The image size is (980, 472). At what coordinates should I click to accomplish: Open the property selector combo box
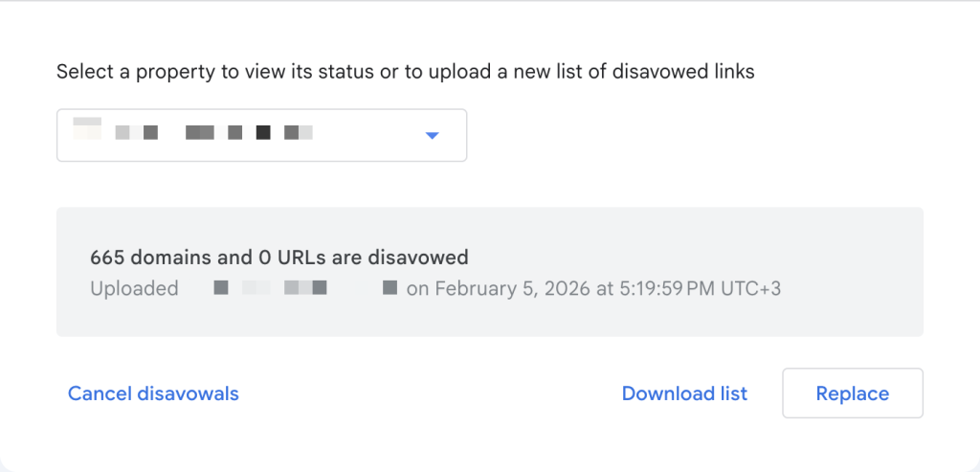[261, 135]
